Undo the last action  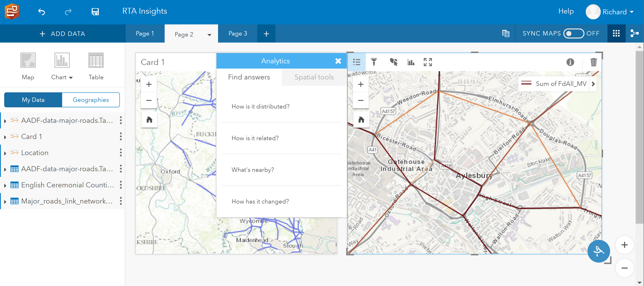41,12
